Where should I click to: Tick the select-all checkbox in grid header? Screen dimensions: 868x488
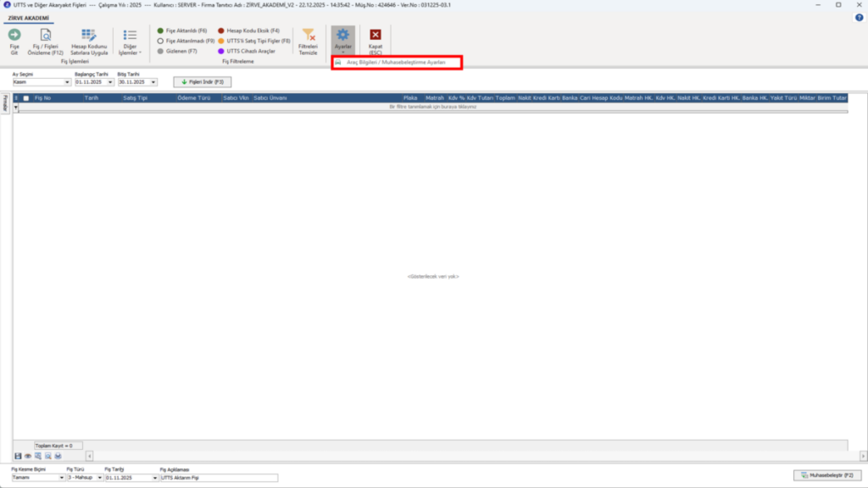click(x=26, y=98)
